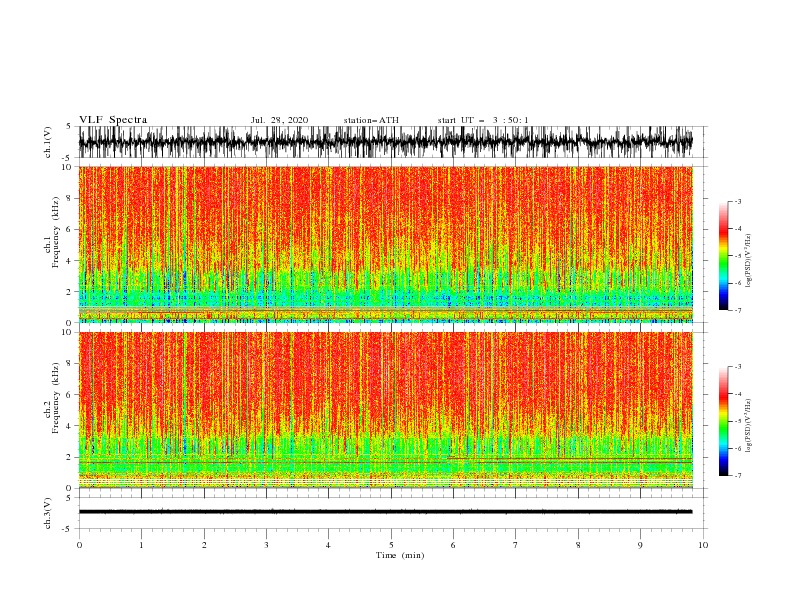Click the 'start UT = 3 :50: 1' text
This screenshot has width=792, height=612.
point(483,120)
